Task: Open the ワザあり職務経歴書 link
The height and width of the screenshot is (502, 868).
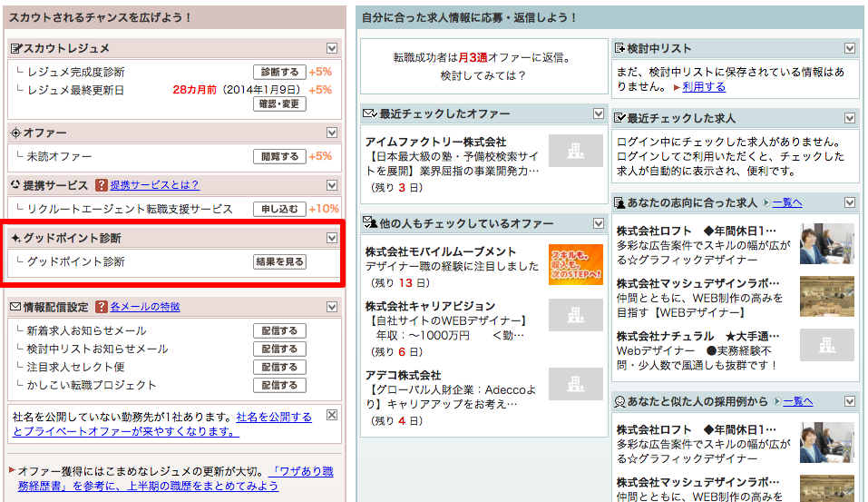Action: [300, 471]
